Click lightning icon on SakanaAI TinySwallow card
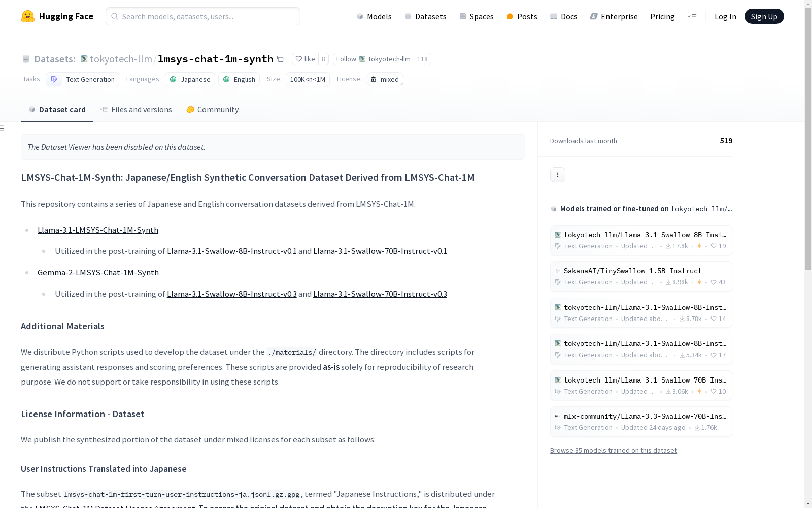Image resolution: width=812 pixels, height=508 pixels. tap(699, 282)
